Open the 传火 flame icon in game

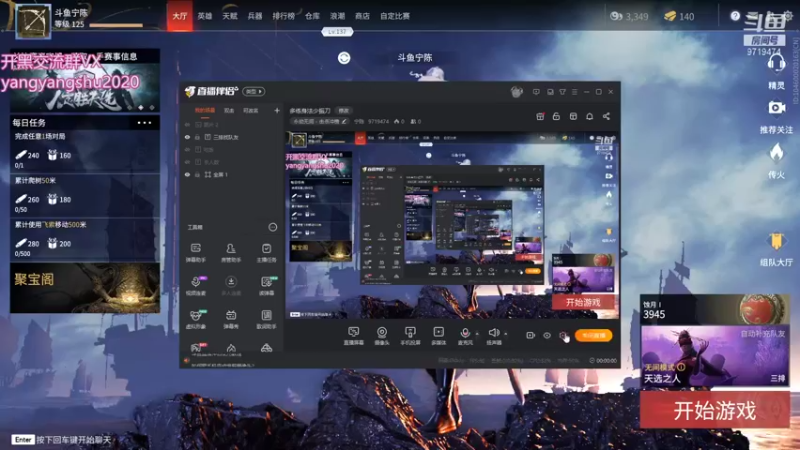tap(776, 152)
